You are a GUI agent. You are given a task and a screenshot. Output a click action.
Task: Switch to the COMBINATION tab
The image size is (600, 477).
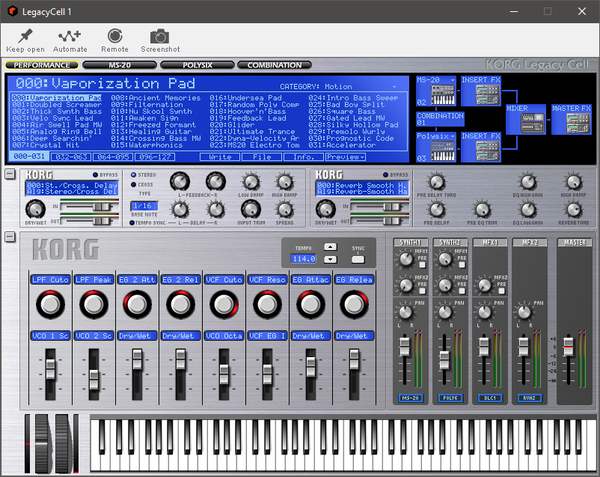[274, 65]
